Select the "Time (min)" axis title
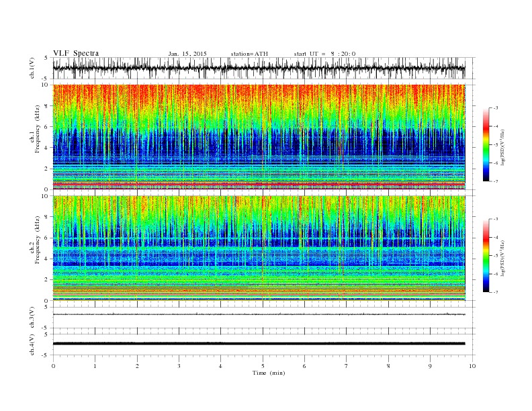Image resolution: width=532 pixels, height=411 pixels. (x=269, y=373)
